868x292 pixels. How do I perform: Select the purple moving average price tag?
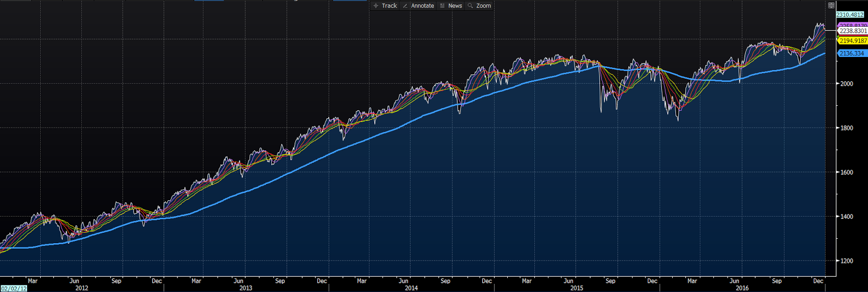853,25
